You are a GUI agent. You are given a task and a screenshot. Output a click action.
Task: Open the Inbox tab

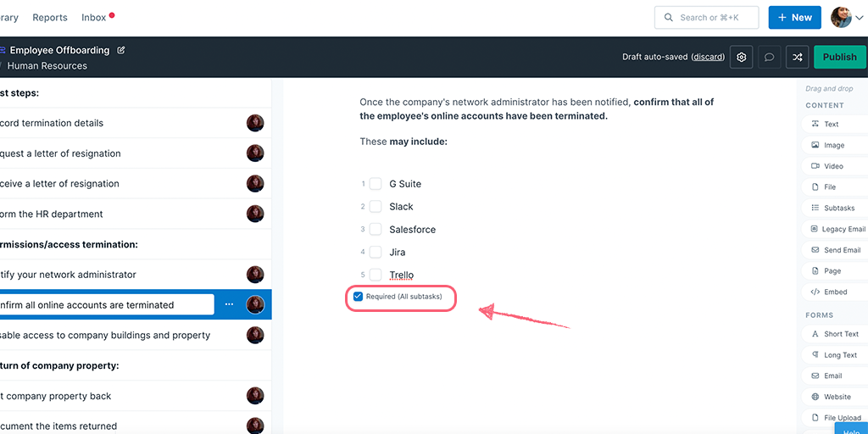93,18
